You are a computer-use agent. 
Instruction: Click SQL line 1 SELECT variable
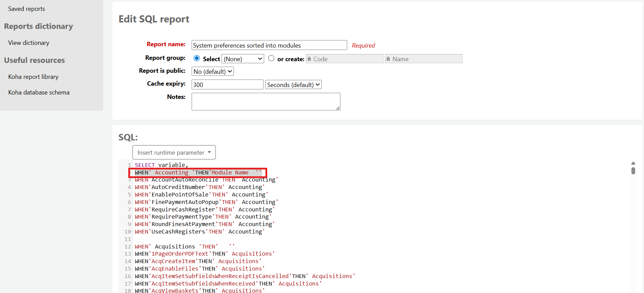pyautogui.click(x=161, y=165)
